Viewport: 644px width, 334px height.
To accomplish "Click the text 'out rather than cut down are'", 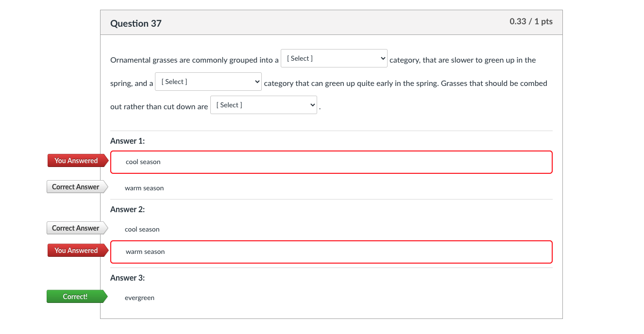I will [x=159, y=107].
